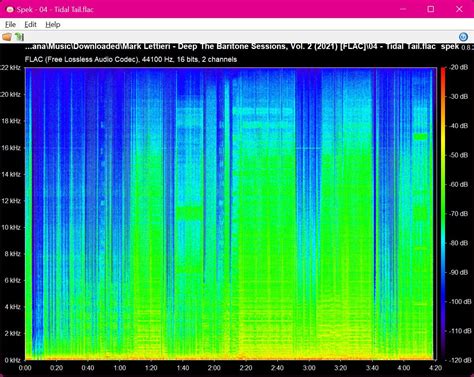474x377 pixels.
Task: Click the -30 dB scale label
Action: [459, 97]
